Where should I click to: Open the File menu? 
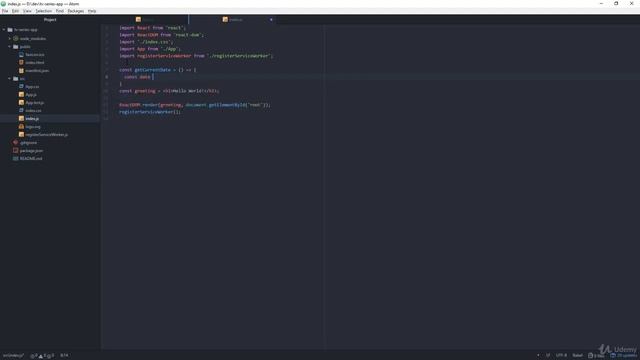[x=5, y=11]
